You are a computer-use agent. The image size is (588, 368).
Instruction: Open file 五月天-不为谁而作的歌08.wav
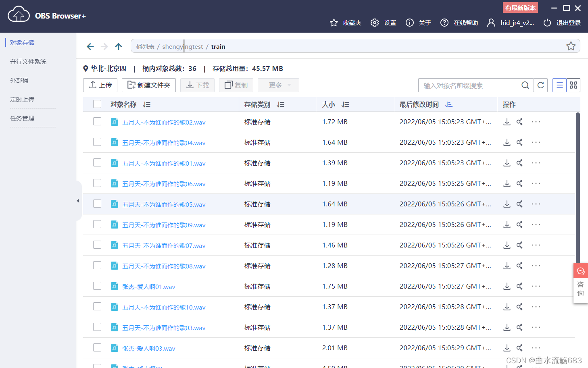[164, 266]
